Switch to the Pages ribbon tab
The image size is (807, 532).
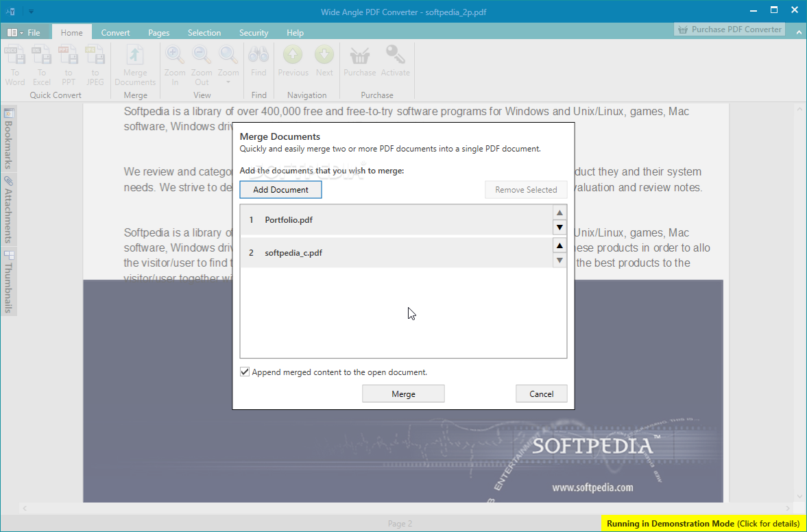click(158, 32)
